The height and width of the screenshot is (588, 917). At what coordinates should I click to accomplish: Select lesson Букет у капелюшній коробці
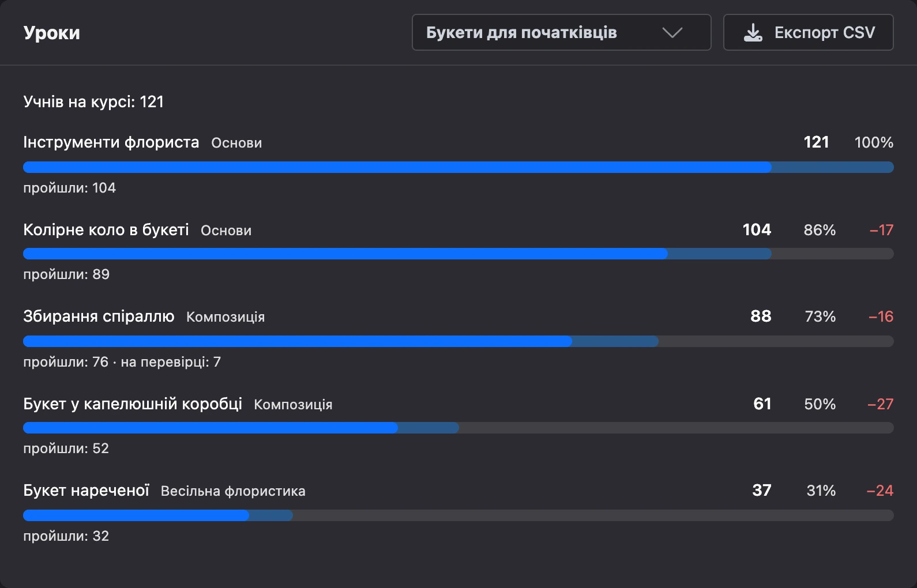(x=133, y=404)
